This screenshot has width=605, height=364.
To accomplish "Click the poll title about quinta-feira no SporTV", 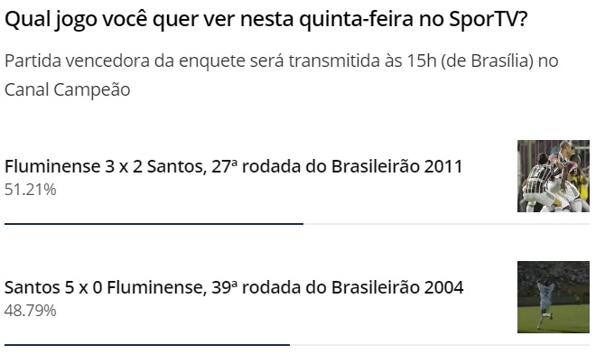I will pyautogui.click(x=265, y=19).
